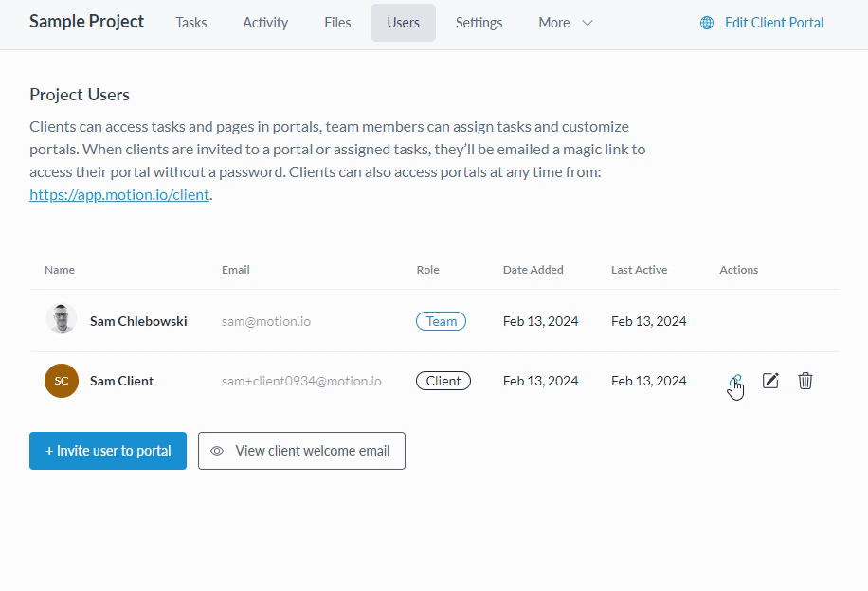868x591 pixels.
Task: Switch to the Tasks tab
Action: (x=191, y=23)
